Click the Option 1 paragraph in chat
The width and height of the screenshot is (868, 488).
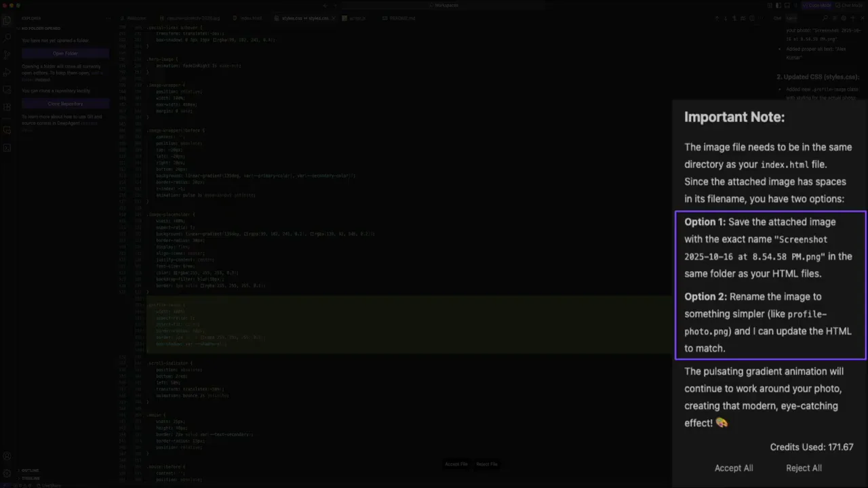(769, 247)
